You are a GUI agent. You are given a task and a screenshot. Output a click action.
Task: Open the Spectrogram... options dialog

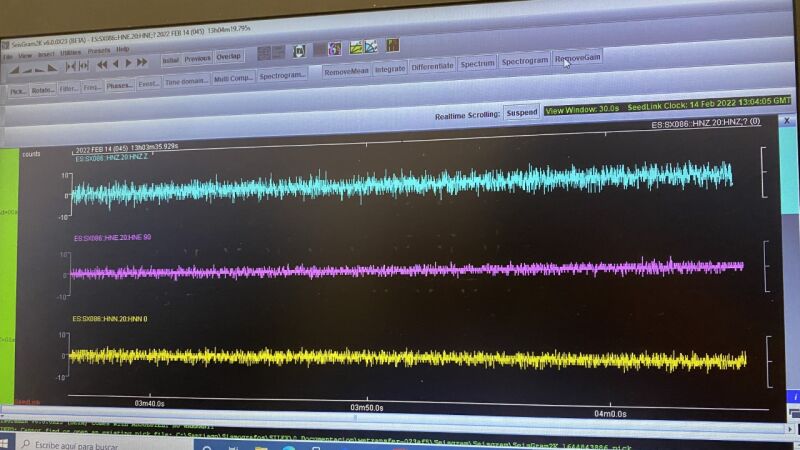tap(282, 76)
